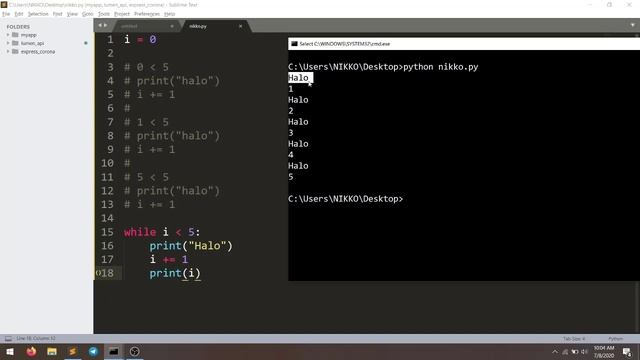Screen dimensions: 640x360
Task: Open the Edit menu
Action: [x=19, y=14]
